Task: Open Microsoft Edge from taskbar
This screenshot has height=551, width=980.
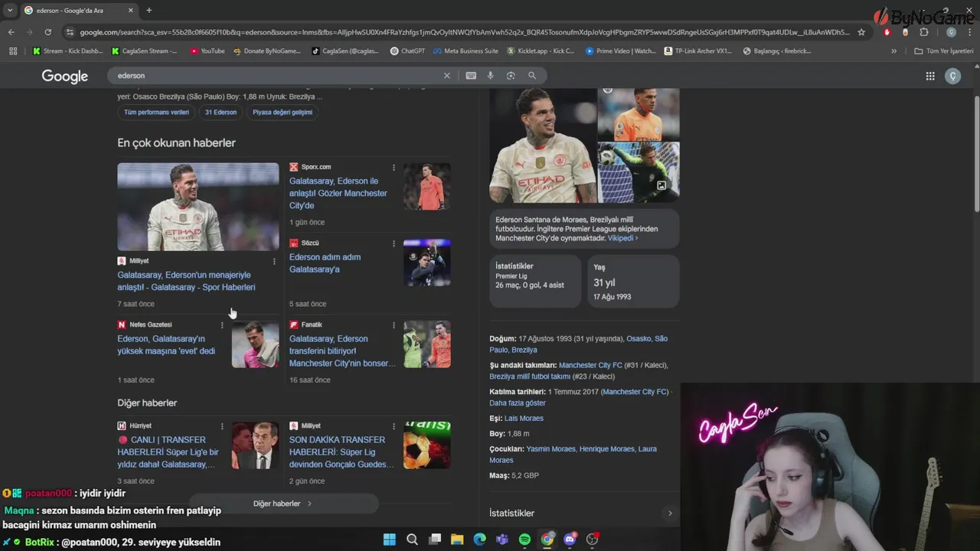Action: click(479, 540)
